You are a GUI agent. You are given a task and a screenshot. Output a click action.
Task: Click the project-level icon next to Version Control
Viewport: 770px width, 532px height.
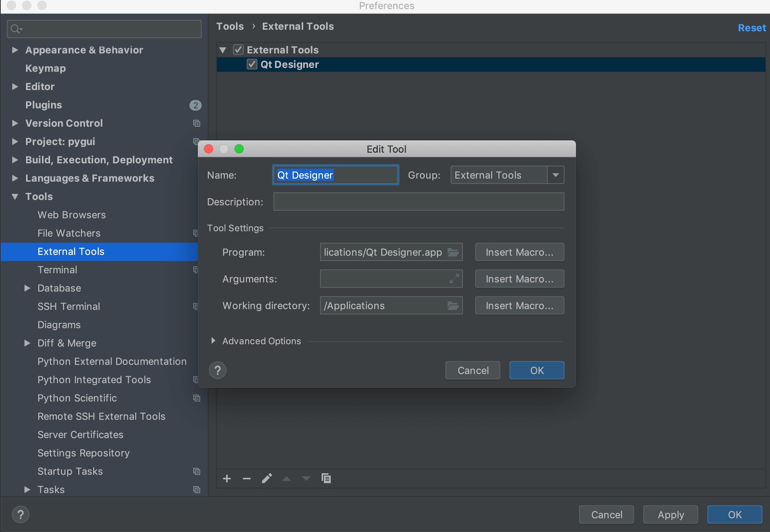[197, 123]
